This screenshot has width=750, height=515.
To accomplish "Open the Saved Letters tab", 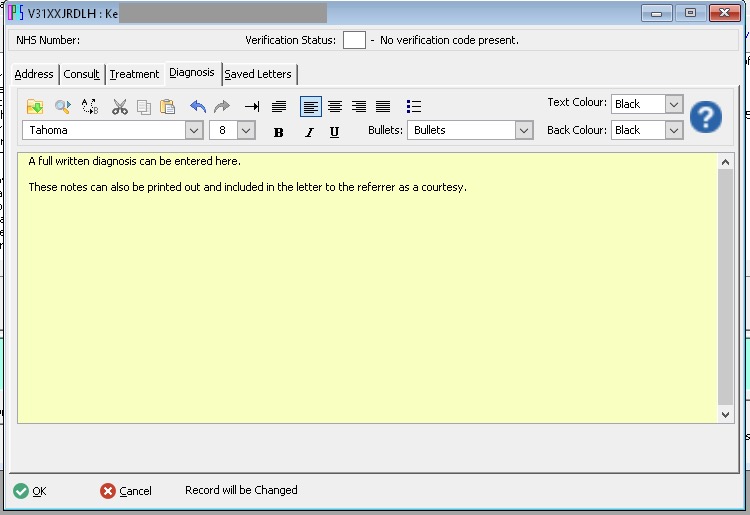I will pyautogui.click(x=258, y=74).
